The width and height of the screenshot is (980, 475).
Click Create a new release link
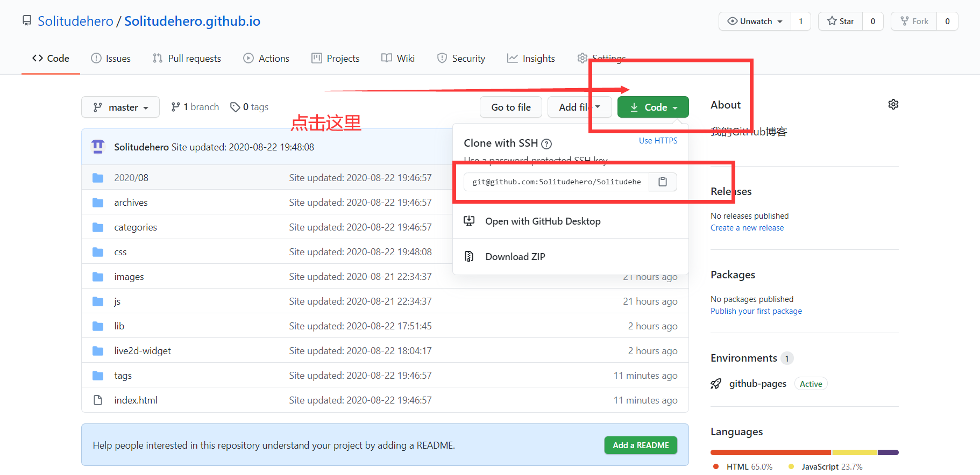click(747, 228)
